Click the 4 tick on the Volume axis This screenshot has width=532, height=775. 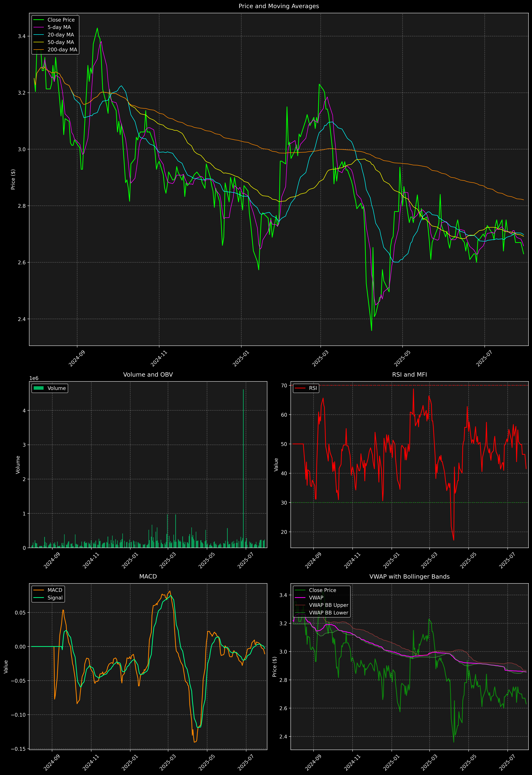click(24, 411)
